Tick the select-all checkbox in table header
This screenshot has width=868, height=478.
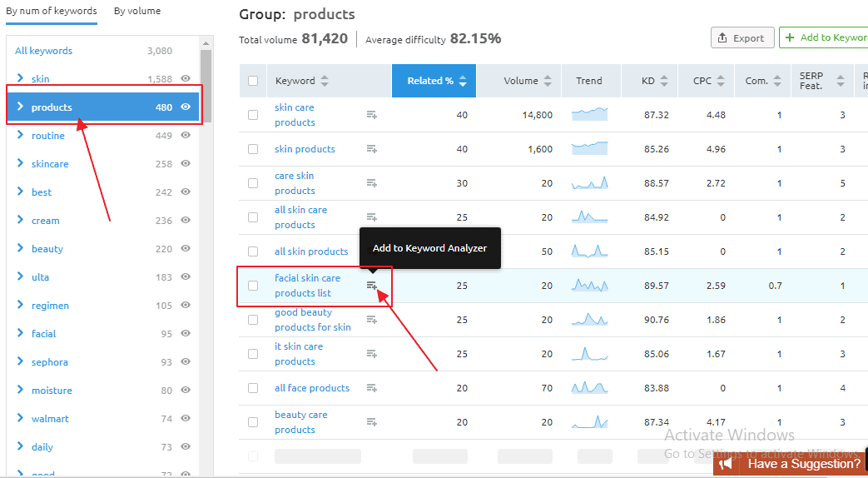click(253, 81)
